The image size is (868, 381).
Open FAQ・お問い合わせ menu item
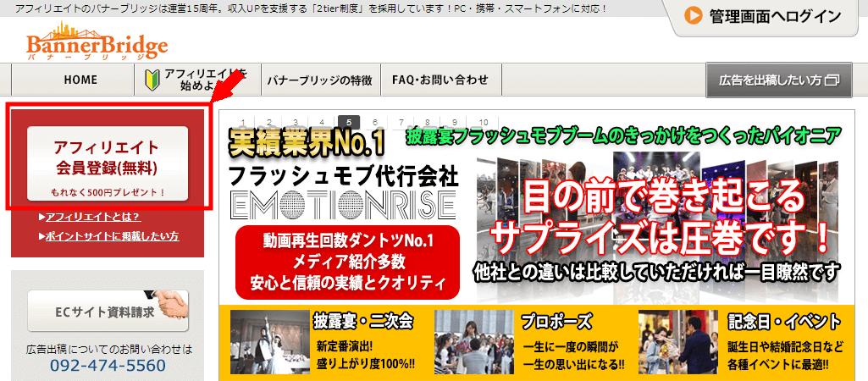[x=440, y=80]
